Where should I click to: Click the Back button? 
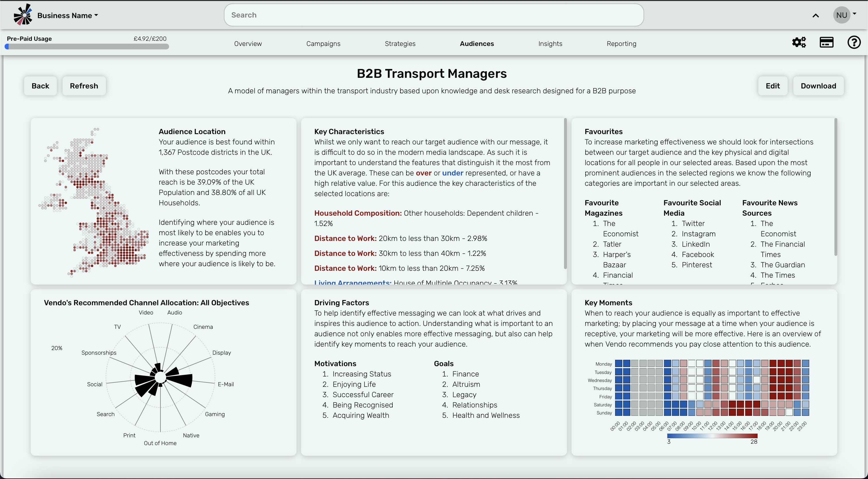(x=40, y=86)
